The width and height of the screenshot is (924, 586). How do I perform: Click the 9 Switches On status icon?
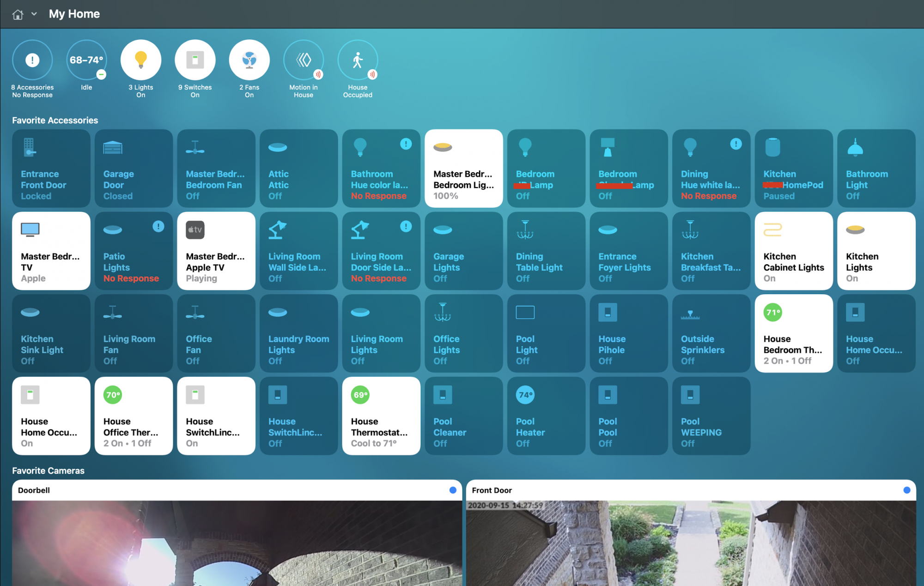[x=195, y=60]
